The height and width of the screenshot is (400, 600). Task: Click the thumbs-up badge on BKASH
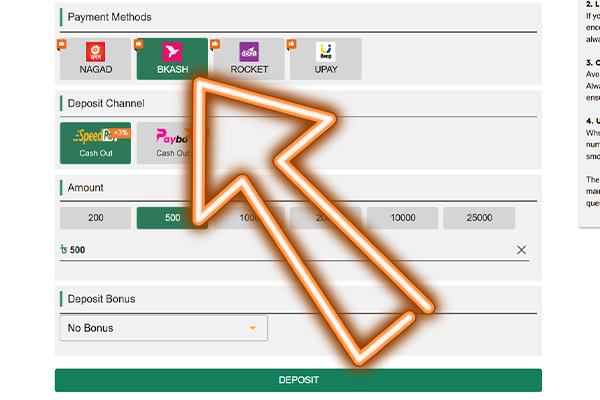(x=139, y=44)
